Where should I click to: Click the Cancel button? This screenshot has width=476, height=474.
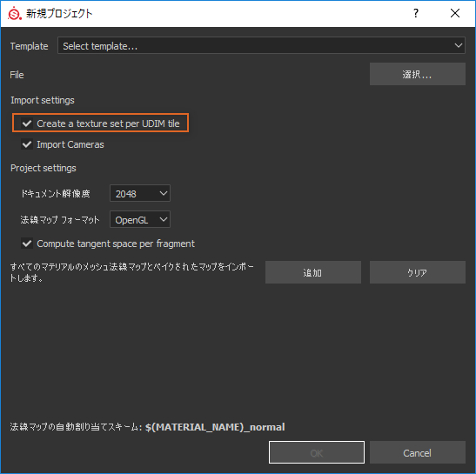pos(417,452)
